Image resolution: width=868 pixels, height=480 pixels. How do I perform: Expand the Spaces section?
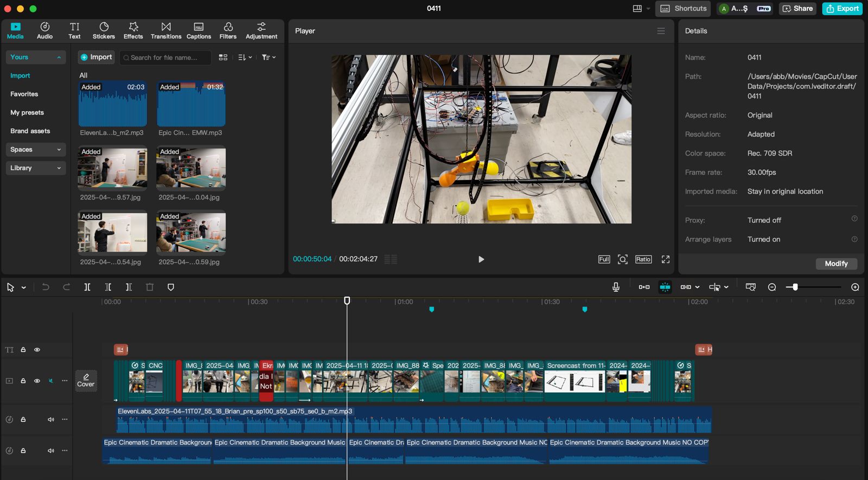[36, 149]
